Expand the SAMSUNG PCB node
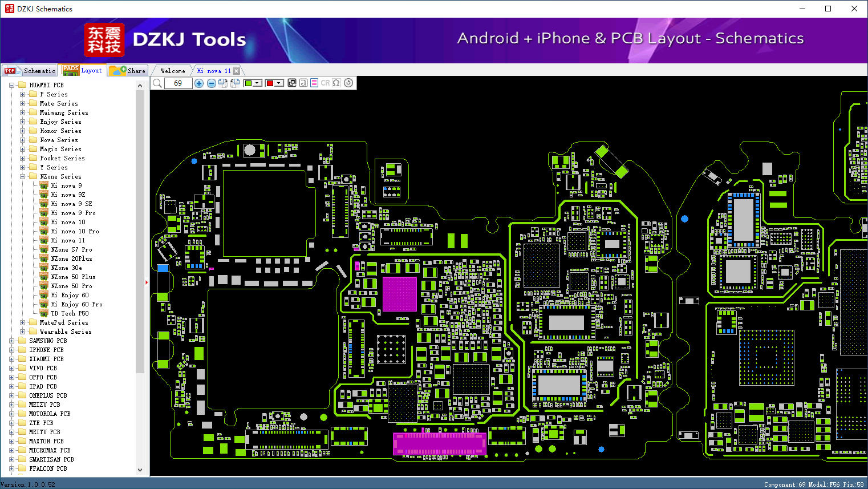868x489 pixels. click(12, 341)
